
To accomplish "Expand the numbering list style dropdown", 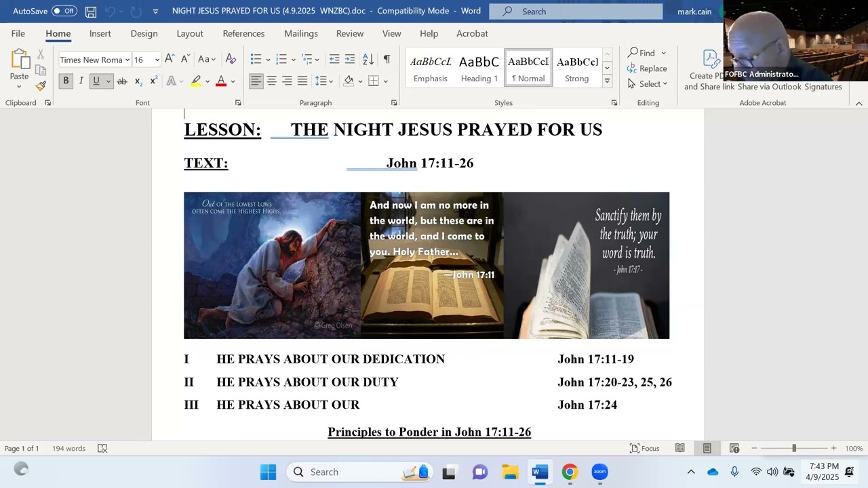I will tap(293, 60).
